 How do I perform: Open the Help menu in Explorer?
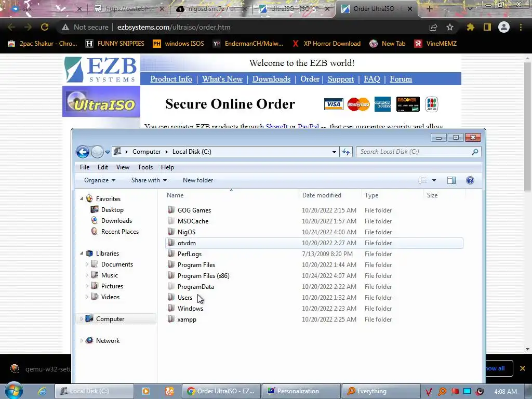click(x=167, y=167)
